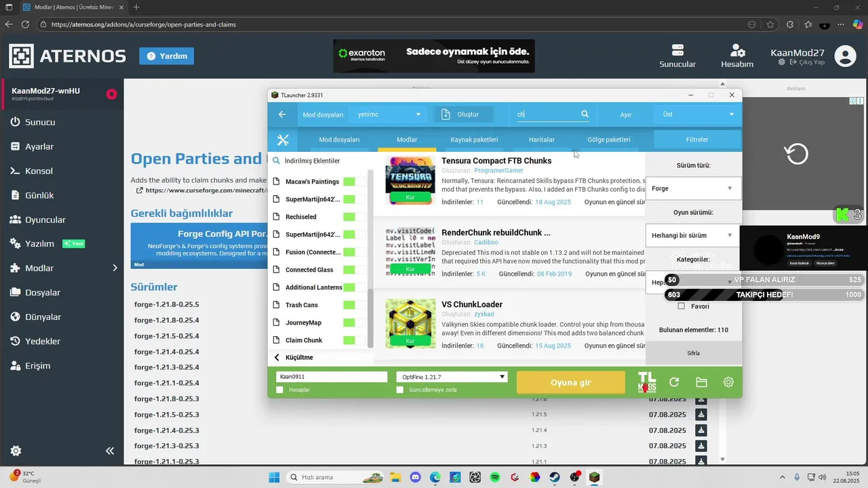Click the Aternos stop-server red icon
Screen dimensions: 868x488
[x=111, y=94]
